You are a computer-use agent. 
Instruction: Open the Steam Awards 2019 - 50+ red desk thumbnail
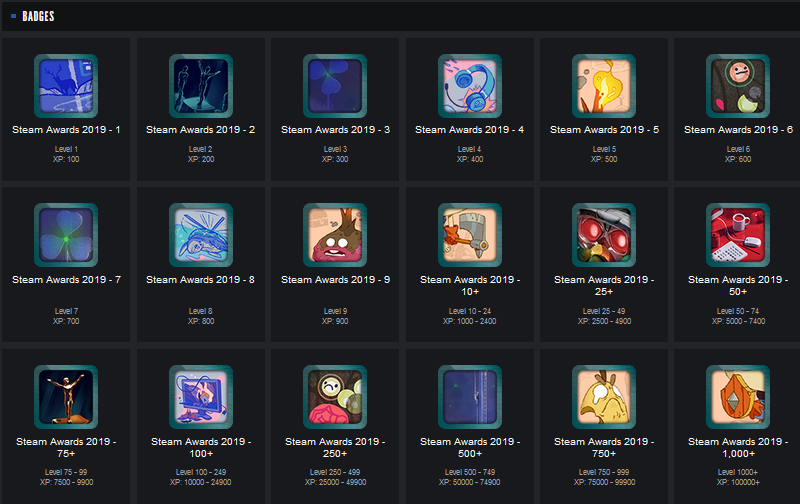tap(738, 235)
